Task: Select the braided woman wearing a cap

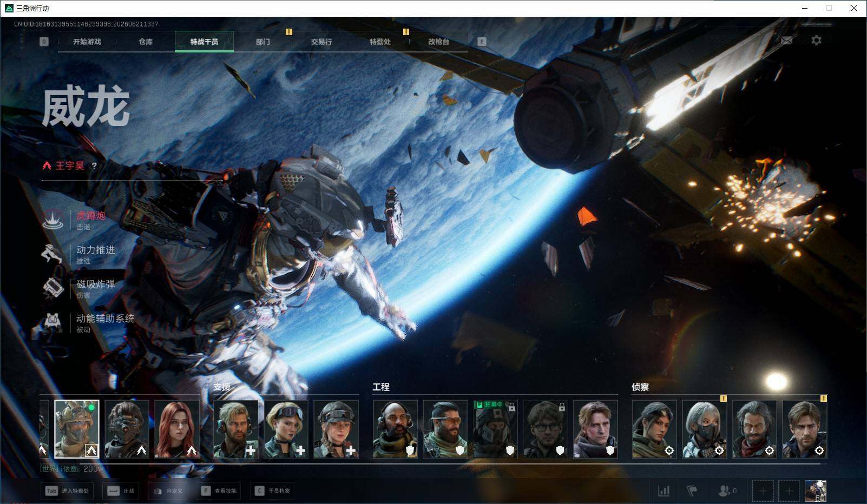Action: coord(336,429)
